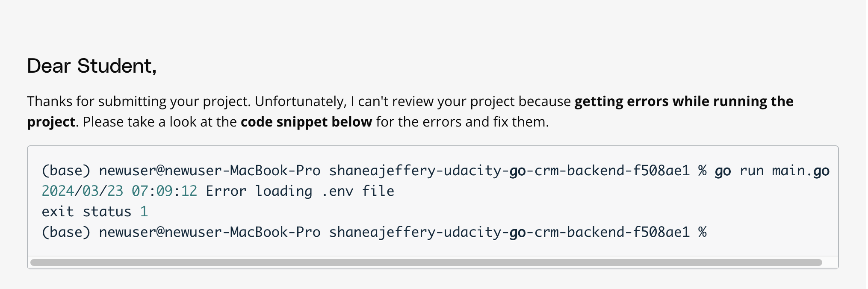Screen dimensions: 868x289
Task: Click the "Dear Student," heading
Action: tap(92, 66)
